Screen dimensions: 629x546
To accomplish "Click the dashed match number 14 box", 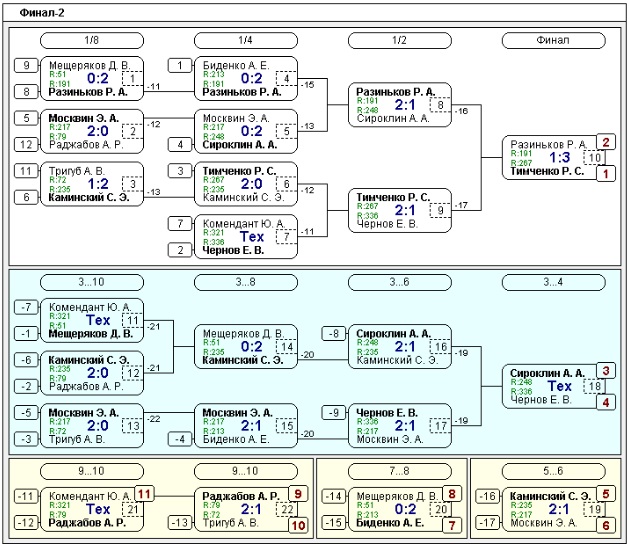I will (286, 347).
